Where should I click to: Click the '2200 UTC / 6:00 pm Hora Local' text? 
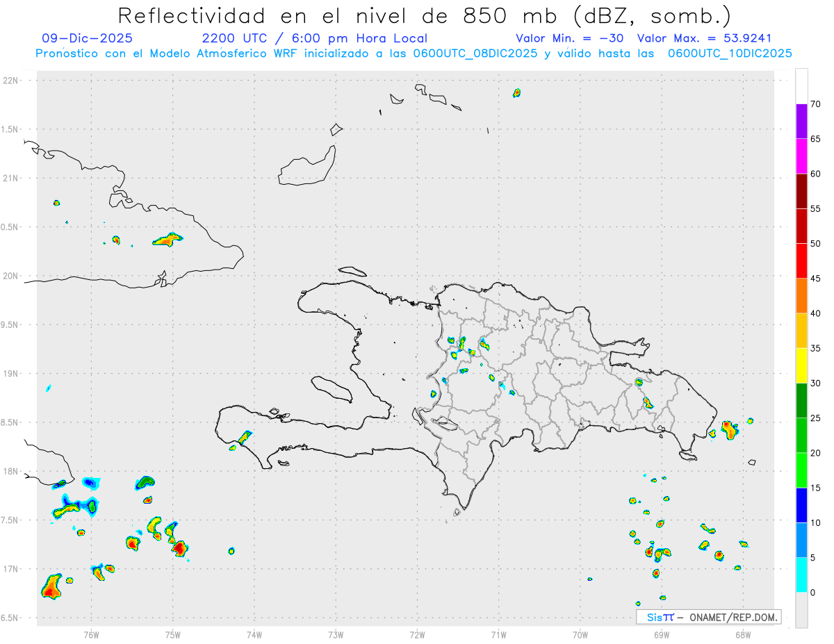click(315, 39)
